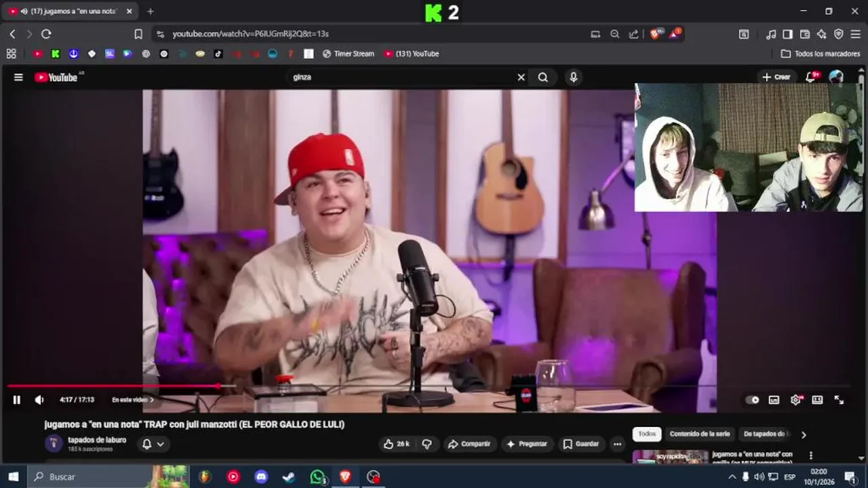This screenshot has height=488, width=868.
Task: Start voice search with the microphone
Action: pos(574,77)
